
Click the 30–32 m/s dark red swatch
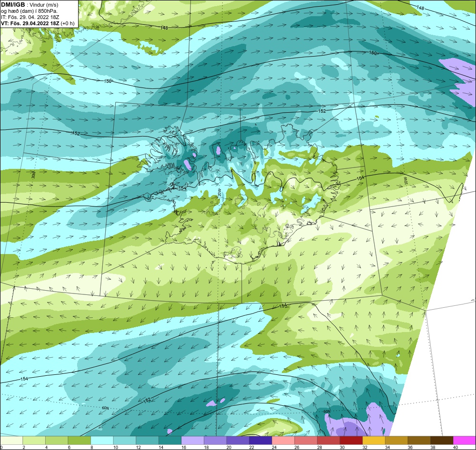[351, 440]
